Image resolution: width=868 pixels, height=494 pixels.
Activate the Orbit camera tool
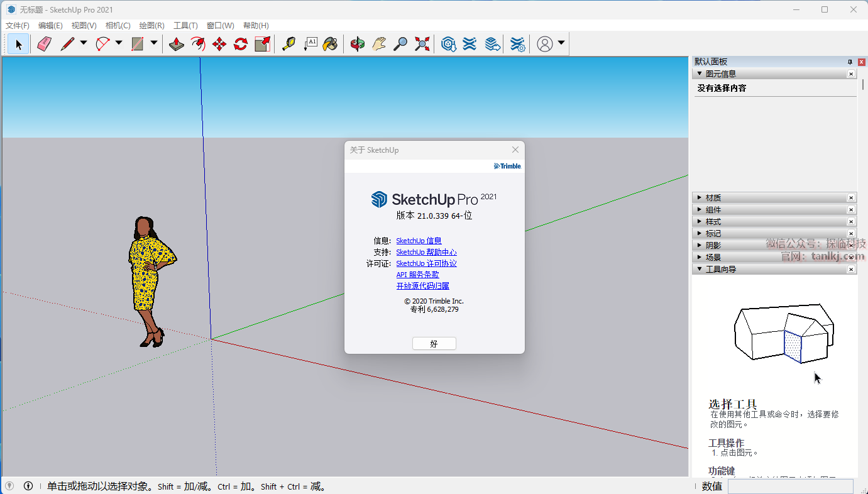358,44
